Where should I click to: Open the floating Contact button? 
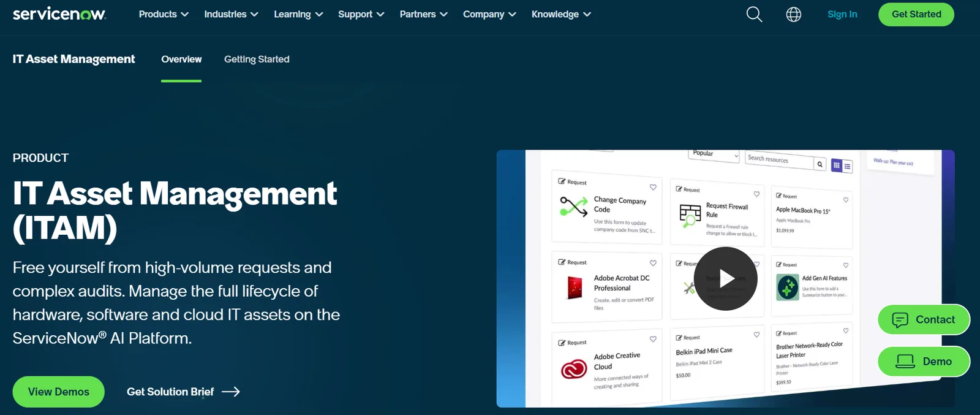pyautogui.click(x=924, y=319)
